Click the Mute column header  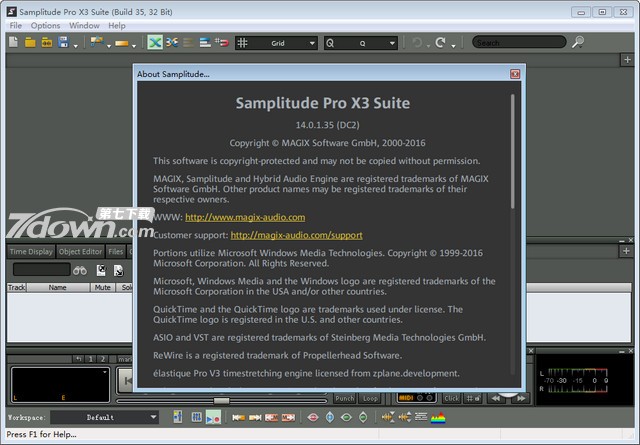click(102, 287)
